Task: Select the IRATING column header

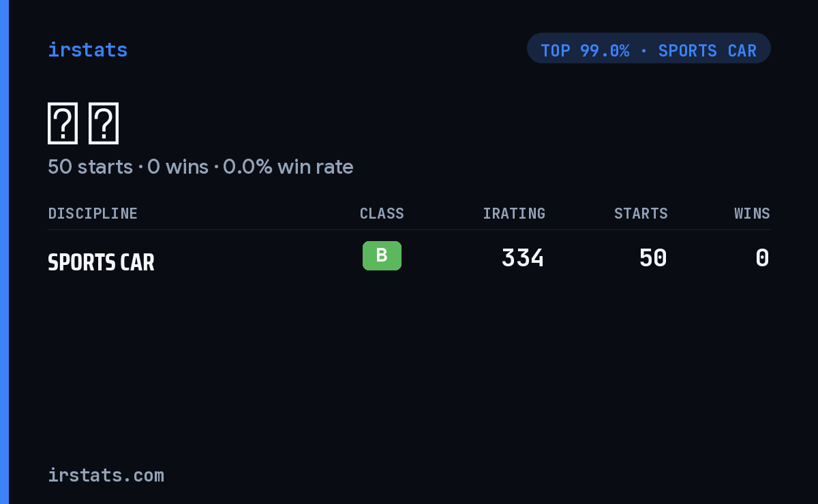Action: click(514, 213)
